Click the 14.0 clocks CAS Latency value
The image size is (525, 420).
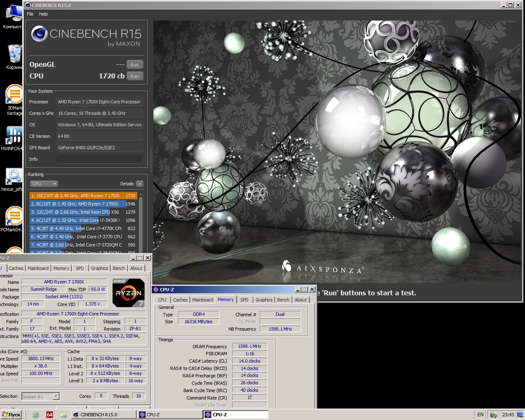pos(249,361)
